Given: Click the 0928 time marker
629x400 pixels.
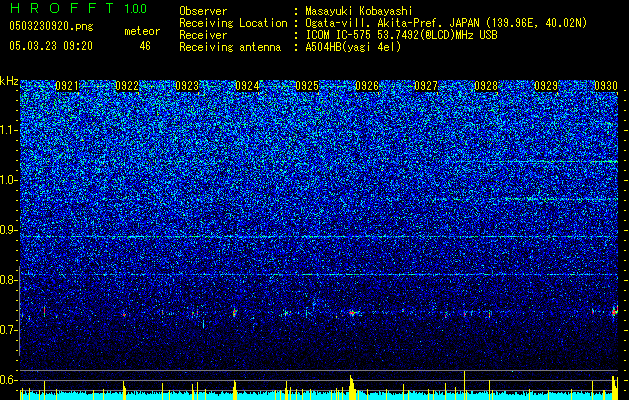Looking at the screenshot, I should coord(486,86).
